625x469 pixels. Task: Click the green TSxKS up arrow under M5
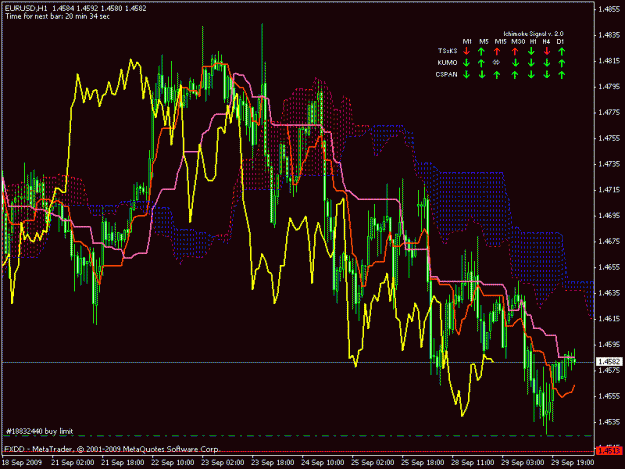(482, 51)
